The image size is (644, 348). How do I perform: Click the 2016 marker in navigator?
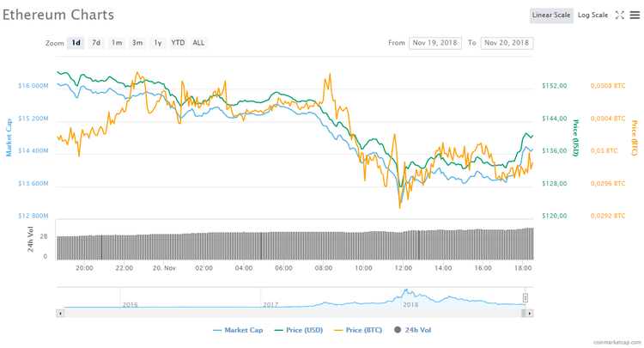[x=131, y=304]
